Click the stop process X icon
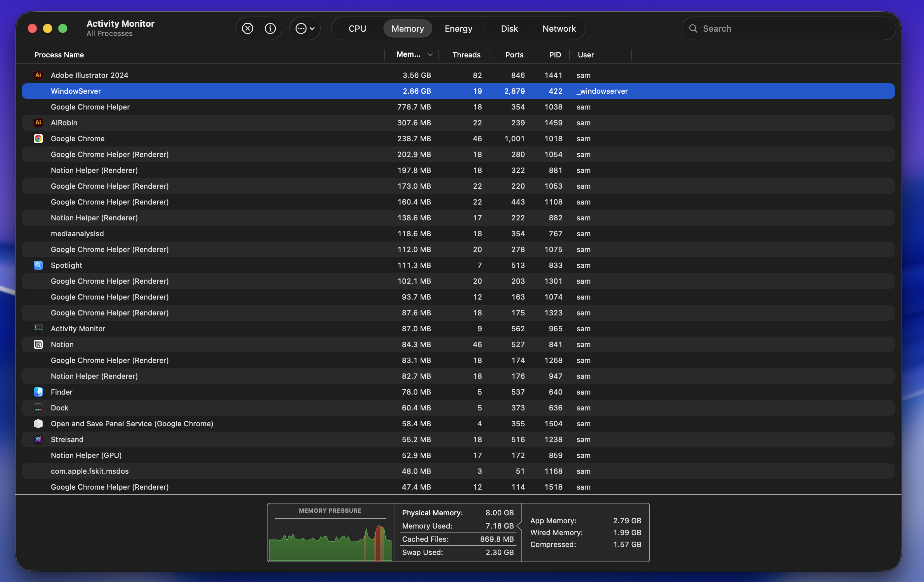924x582 pixels. tap(247, 28)
